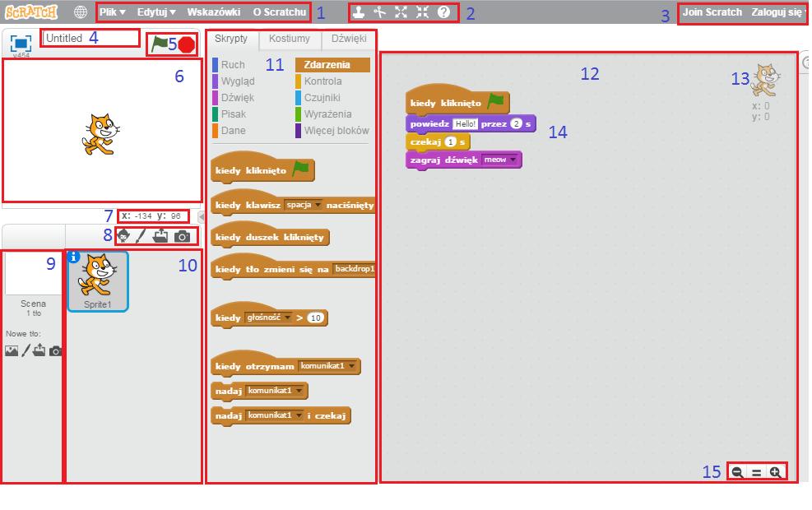Select the Delete scissors tool

click(x=379, y=12)
